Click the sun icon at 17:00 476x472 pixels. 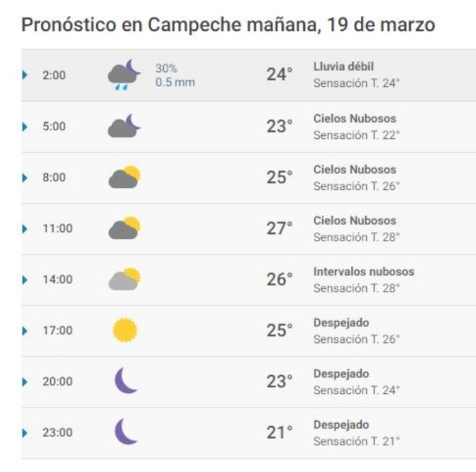coord(125,330)
